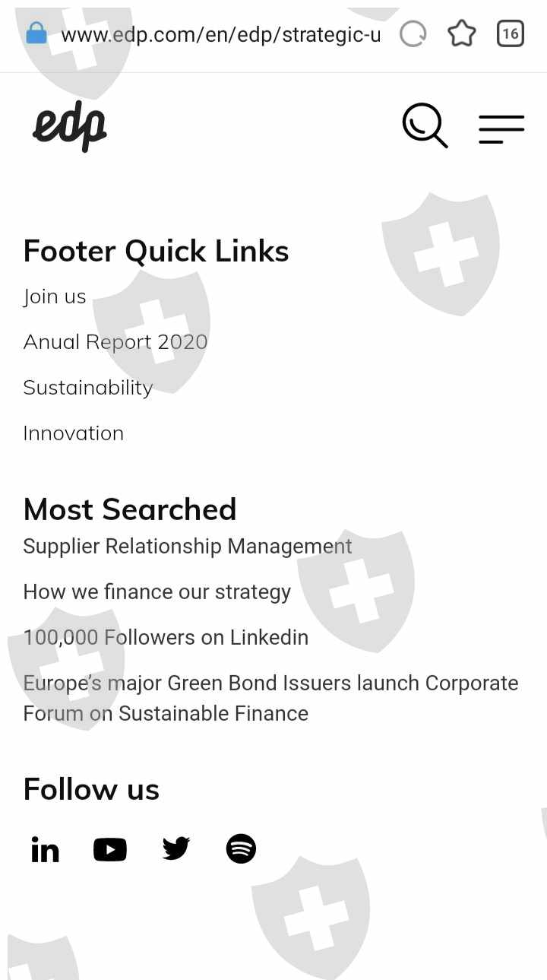Viewport: 547px width, 980px height.
Task: Open the EDP YouTube channel icon
Action: point(110,849)
